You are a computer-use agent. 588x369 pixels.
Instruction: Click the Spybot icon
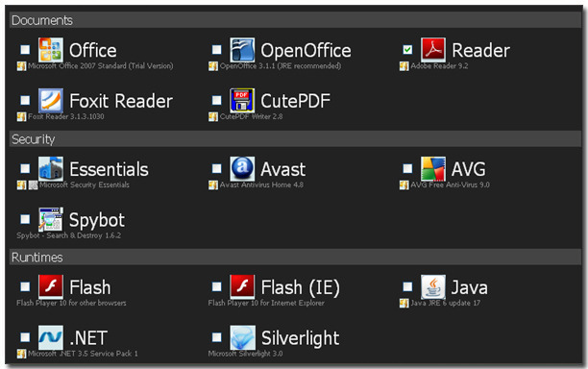[x=51, y=219]
